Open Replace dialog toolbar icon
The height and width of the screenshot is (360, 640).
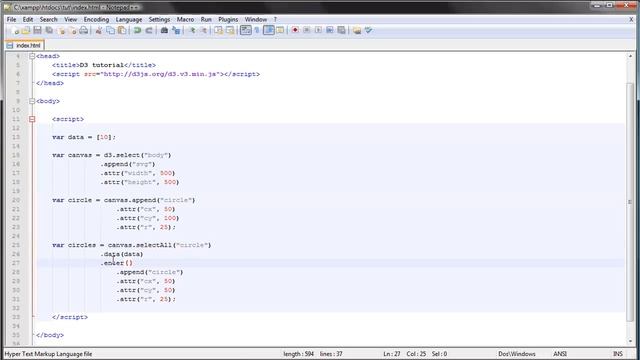[176, 31]
